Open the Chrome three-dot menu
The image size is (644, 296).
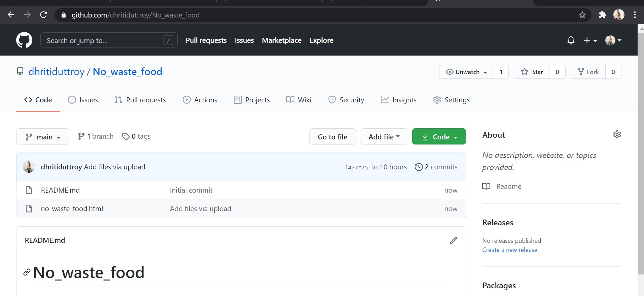(635, 15)
